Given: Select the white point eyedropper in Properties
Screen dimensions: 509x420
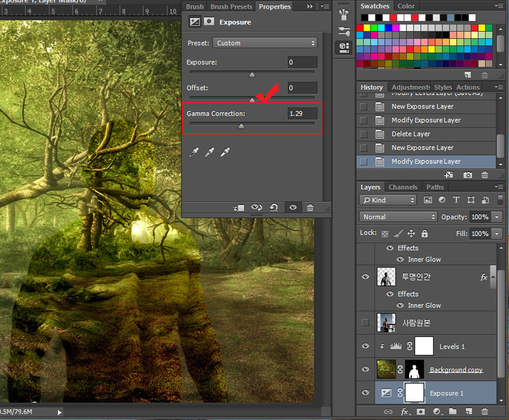Looking at the screenshot, I should [x=225, y=152].
